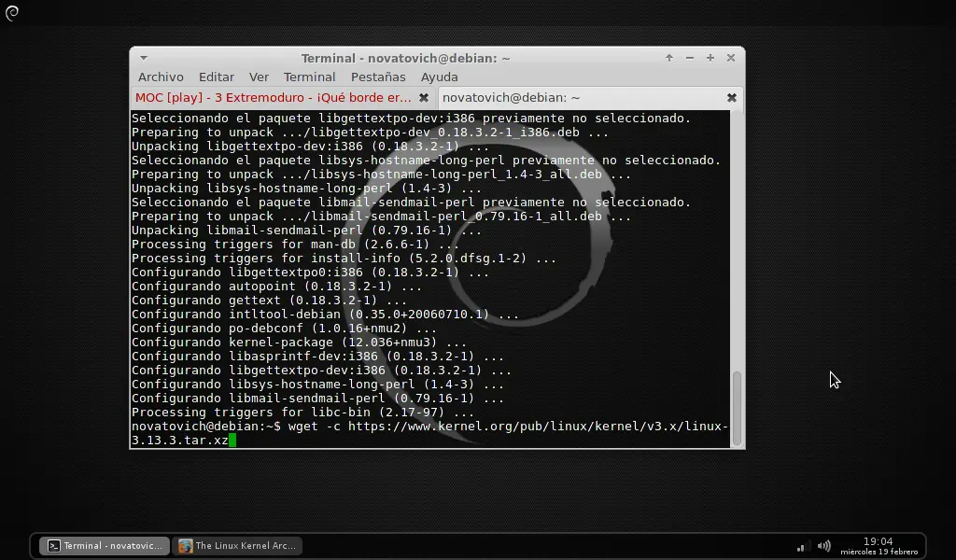Click 'Configurando autopoint (0.18.3.2-1)' line
The image size is (956, 560).
click(276, 287)
